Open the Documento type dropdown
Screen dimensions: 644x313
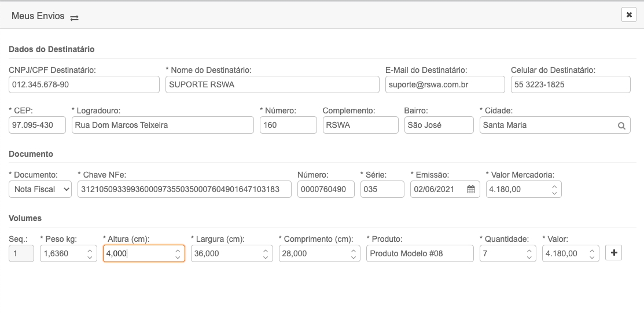tap(40, 189)
